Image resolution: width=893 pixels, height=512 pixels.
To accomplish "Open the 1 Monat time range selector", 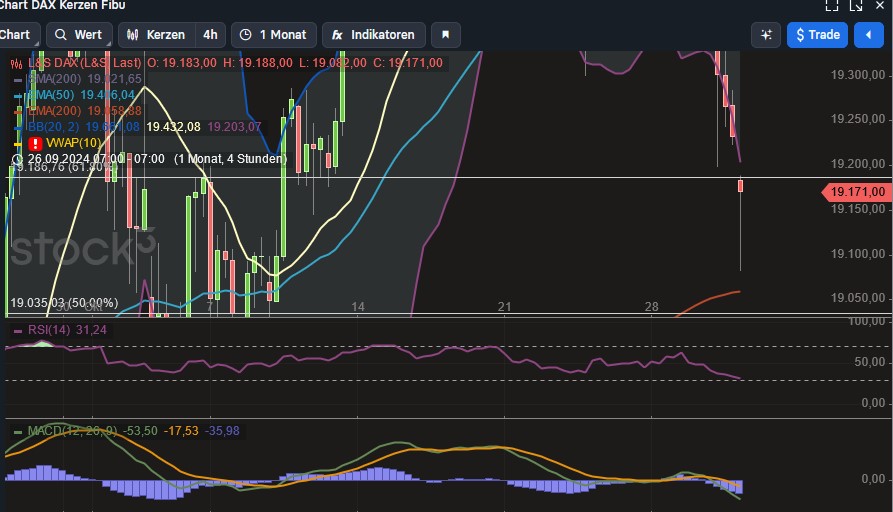I will point(273,35).
